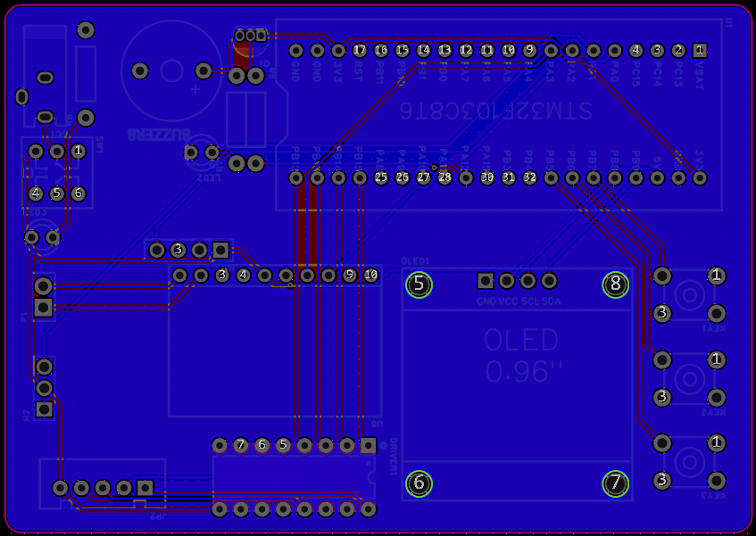Click U6 module pad 10
This screenshot has height=536, width=756.
370,276
